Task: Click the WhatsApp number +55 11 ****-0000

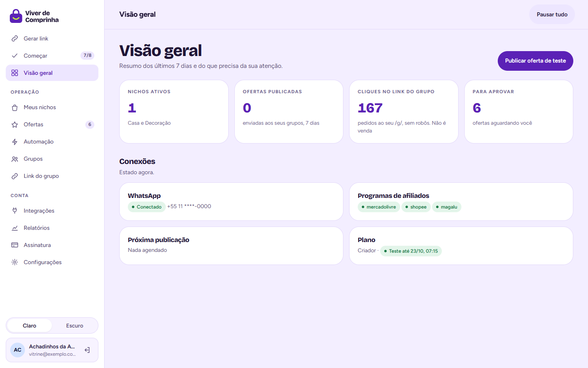Action: 189,206
